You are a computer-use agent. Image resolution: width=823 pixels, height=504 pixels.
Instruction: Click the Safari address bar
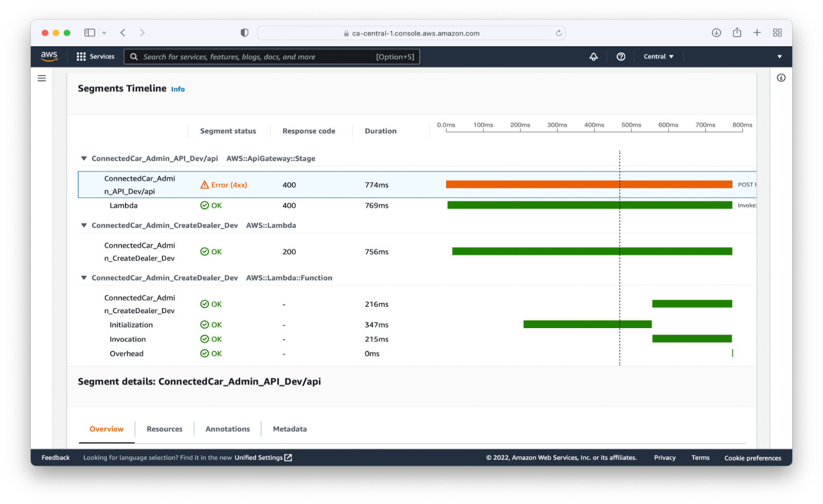pos(411,33)
